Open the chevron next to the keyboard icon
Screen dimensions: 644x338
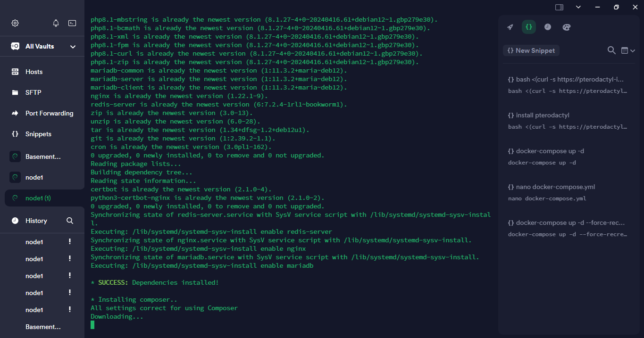634,50
